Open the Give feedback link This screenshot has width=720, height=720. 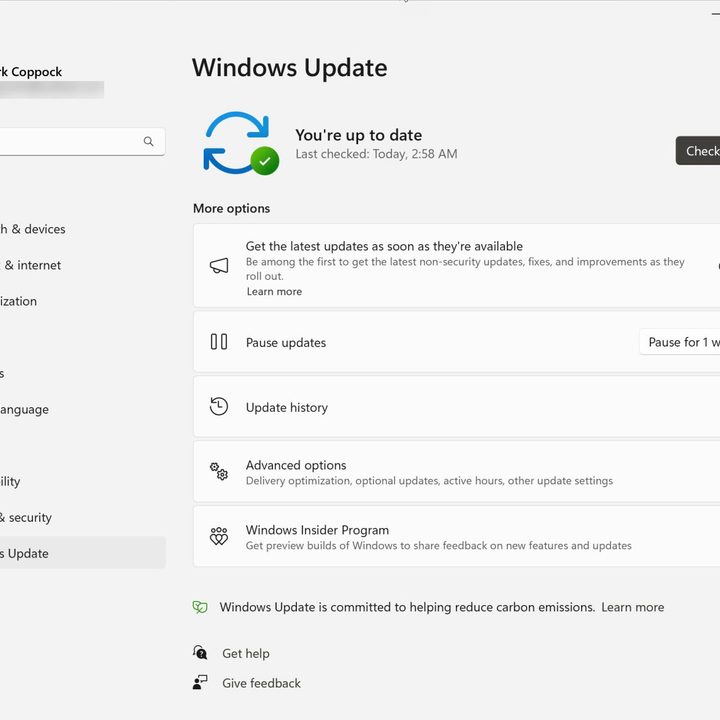(x=261, y=683)
